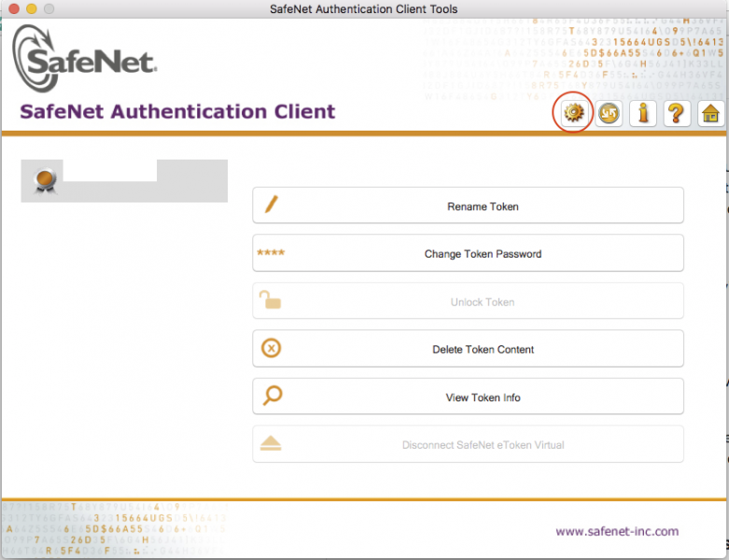The image size is (729, 560).
Task: Click the Help question mark icon
Action: (677, 113)
